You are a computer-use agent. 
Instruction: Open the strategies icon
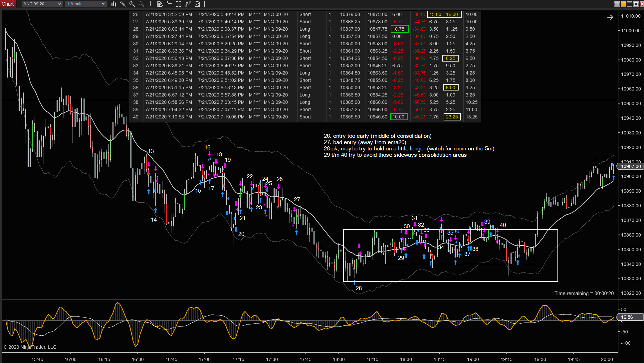197,4
